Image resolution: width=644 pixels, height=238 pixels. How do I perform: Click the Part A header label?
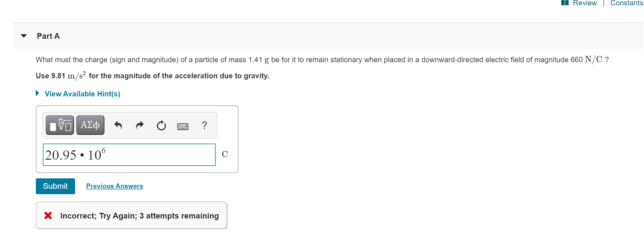click(48, 36)
